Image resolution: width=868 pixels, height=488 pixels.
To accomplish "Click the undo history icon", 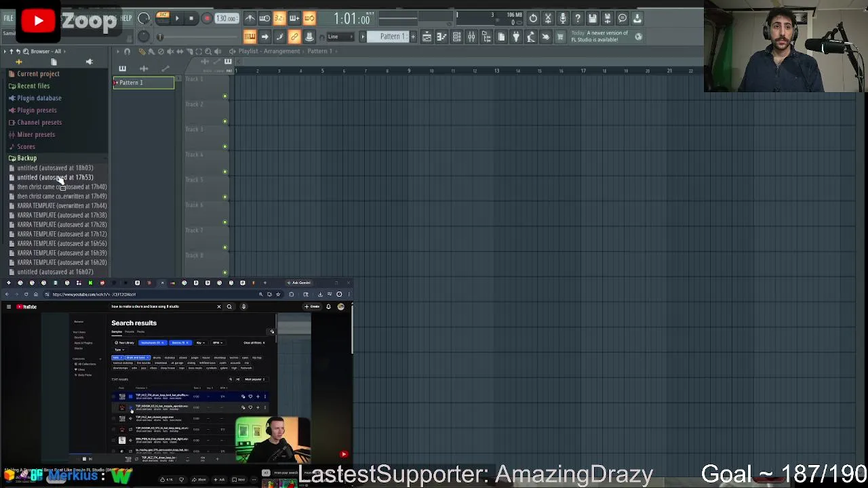I will click(533, 18).
